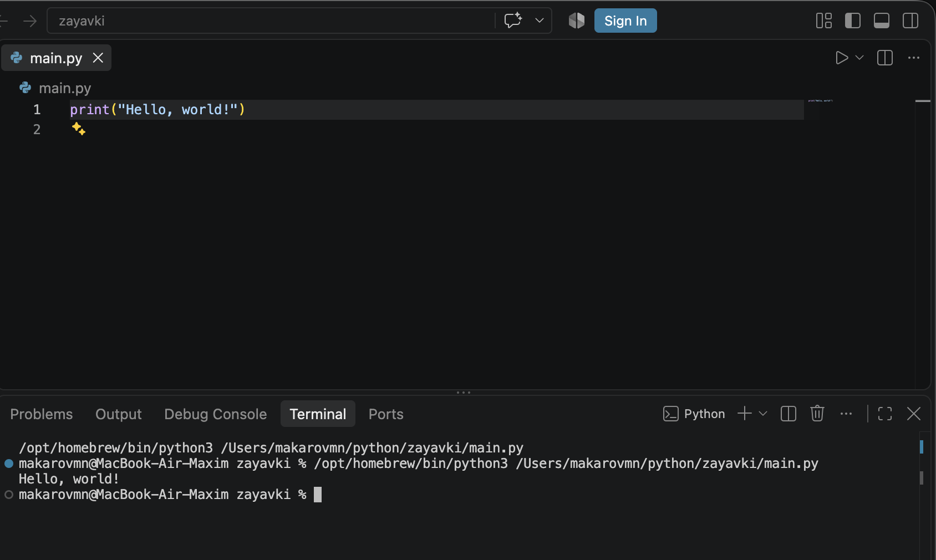The width and height of the screenshot is (936, 560).
Task: Expand the chat dropdown chevron
Action: tap(539, 21)
